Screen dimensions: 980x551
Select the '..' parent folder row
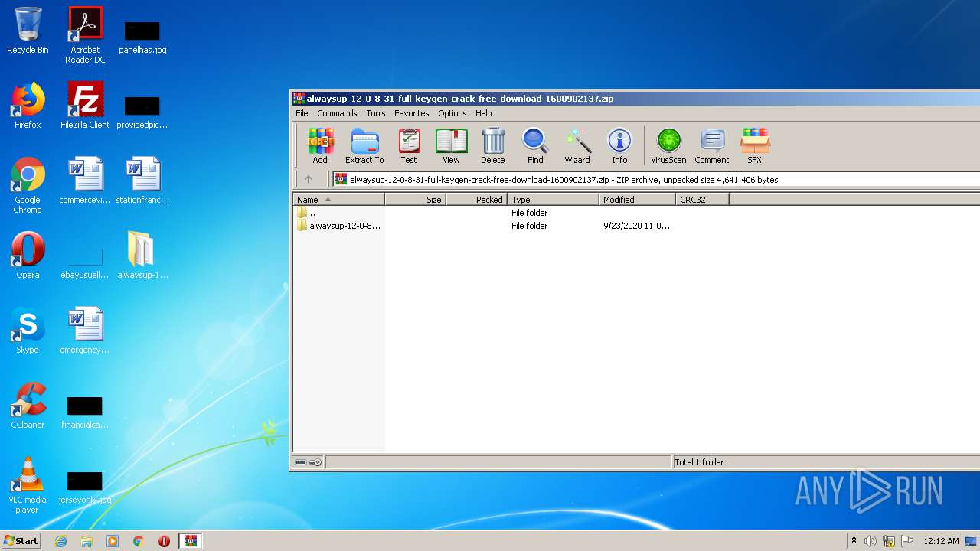636,213
